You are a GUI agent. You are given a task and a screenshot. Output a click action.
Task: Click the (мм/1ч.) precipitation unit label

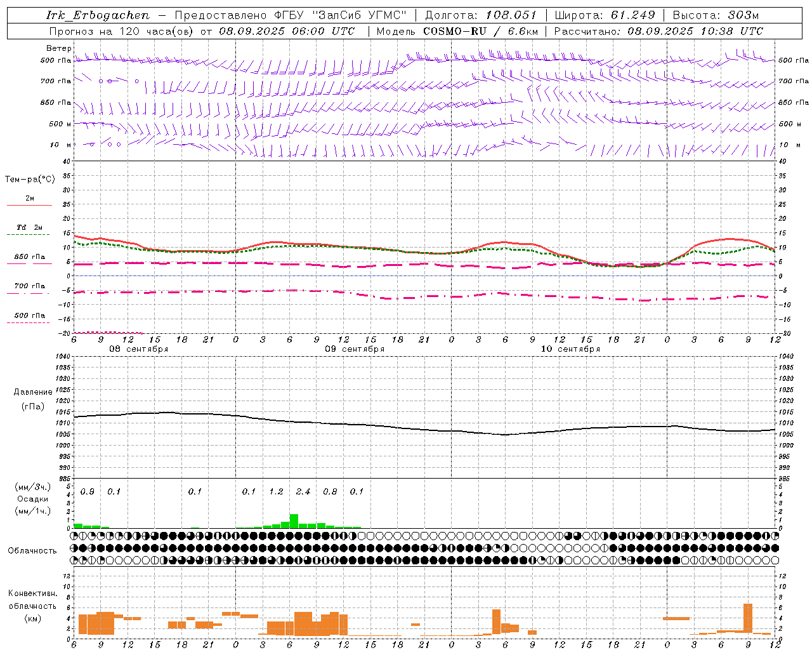[x=32, y=510]
